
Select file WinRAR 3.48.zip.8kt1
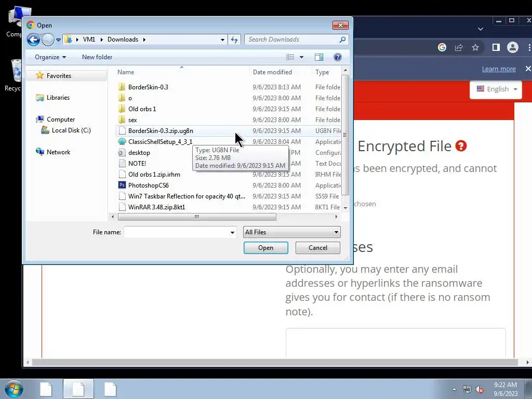click(x=157, y=207)
